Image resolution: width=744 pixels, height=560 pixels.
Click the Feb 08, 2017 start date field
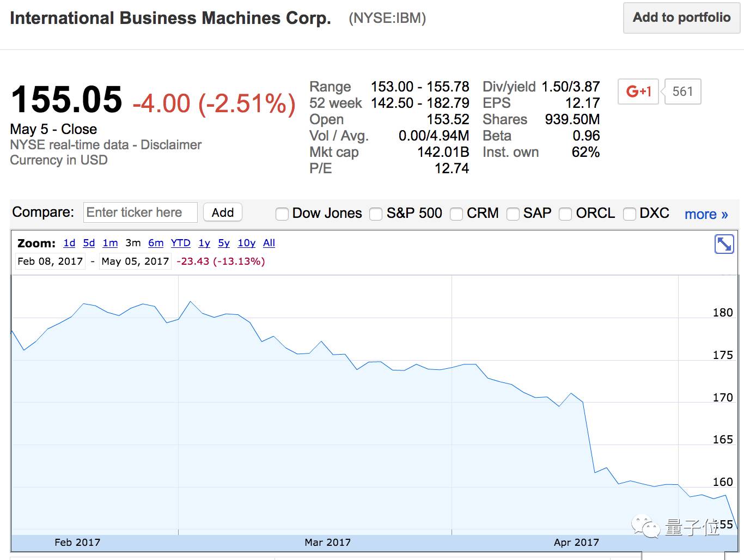click(50, 261)
